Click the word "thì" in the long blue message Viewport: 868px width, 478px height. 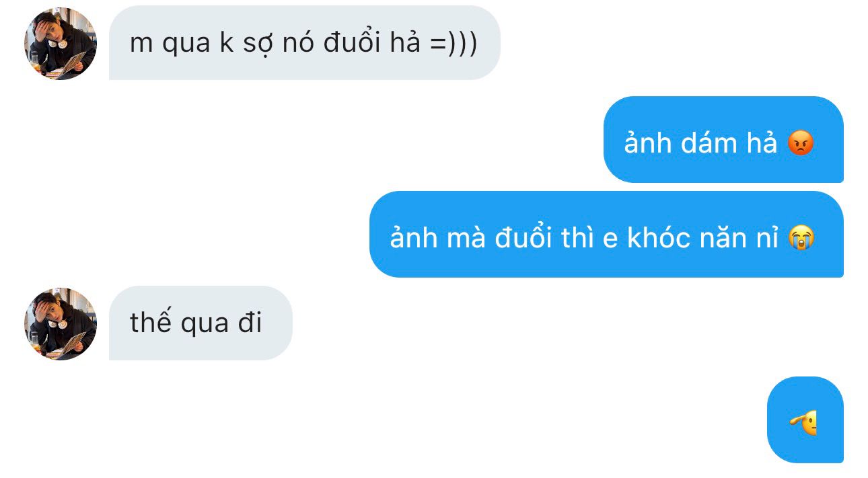pyautogui.click(x=578, y=238)
